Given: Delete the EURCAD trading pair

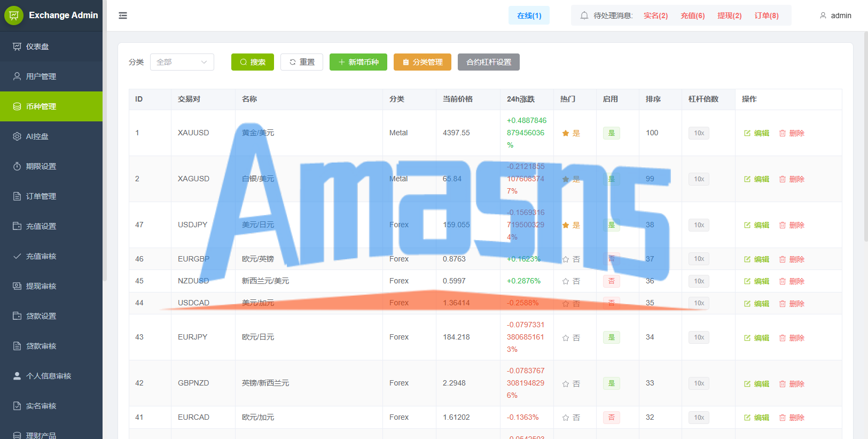Looking at the screenshot, I should (x=792, y=418).
